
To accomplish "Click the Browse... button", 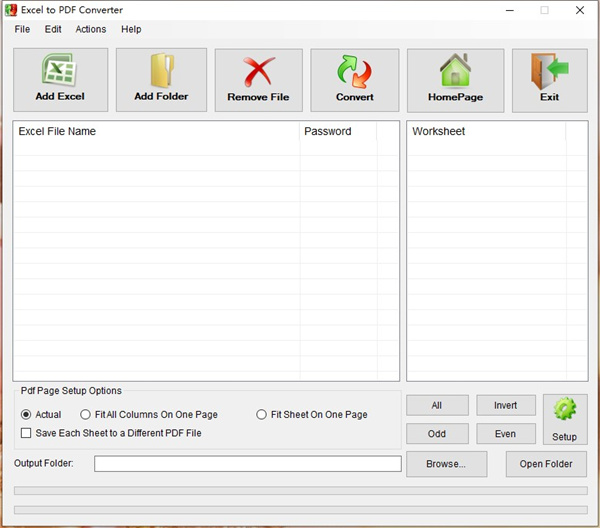I will (x=447, y=464).
